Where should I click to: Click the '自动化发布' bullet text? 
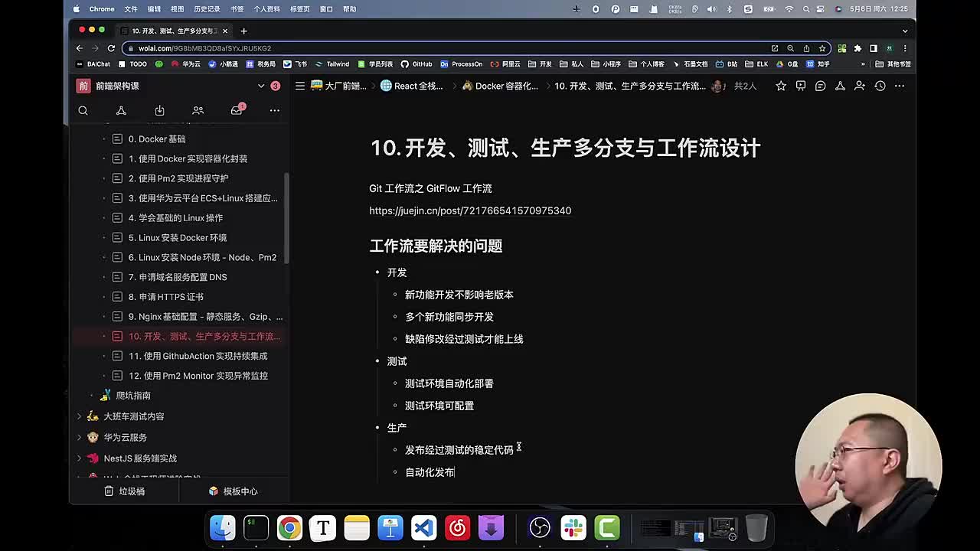click(x=430, y=472)
